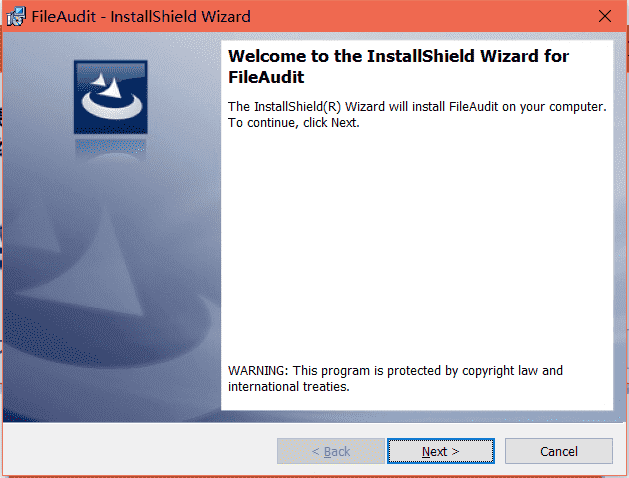Image resolution: width=629 pixels, height=478 pixels.
Task: Click the greyed-out < Back button
Action: coord(331,451)
